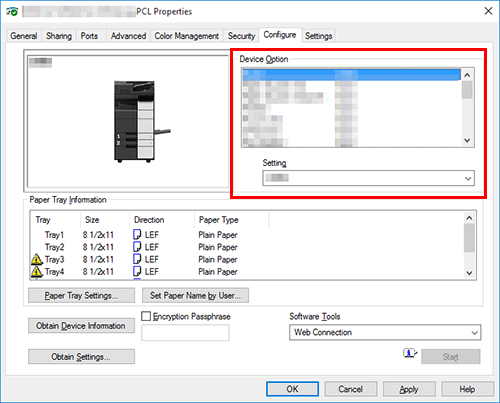Click the Tray1 LEF direction page icon
The height and width of the screenshot is (403, 500).
(137, 234)
